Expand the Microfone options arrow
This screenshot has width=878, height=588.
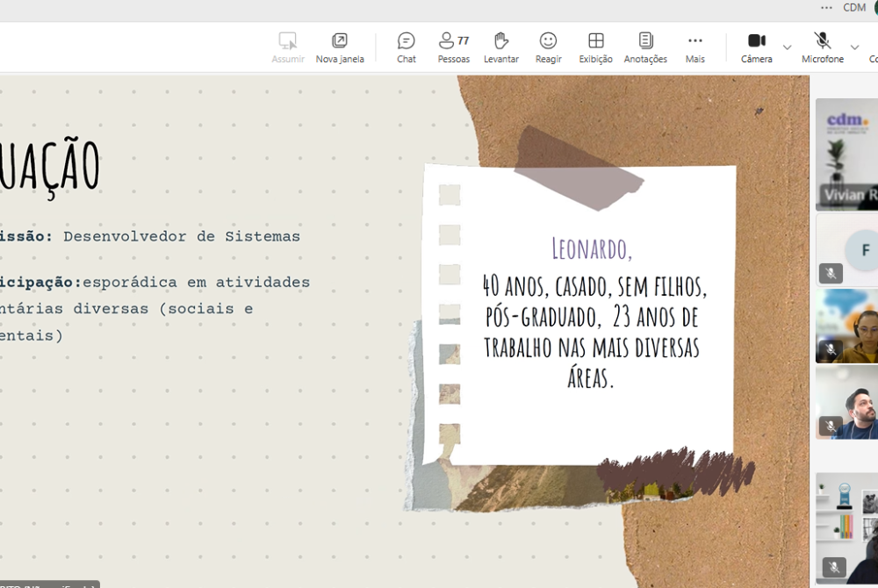(x=854, y=47)
